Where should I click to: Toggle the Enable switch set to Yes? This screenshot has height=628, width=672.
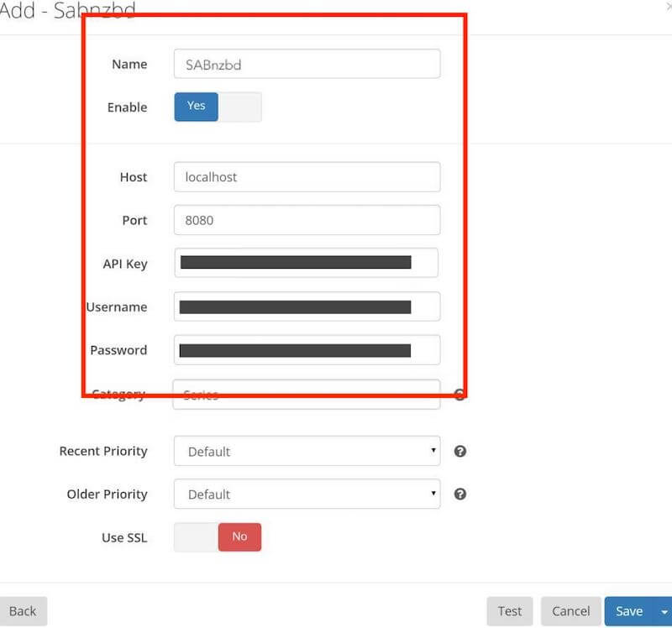218,107
